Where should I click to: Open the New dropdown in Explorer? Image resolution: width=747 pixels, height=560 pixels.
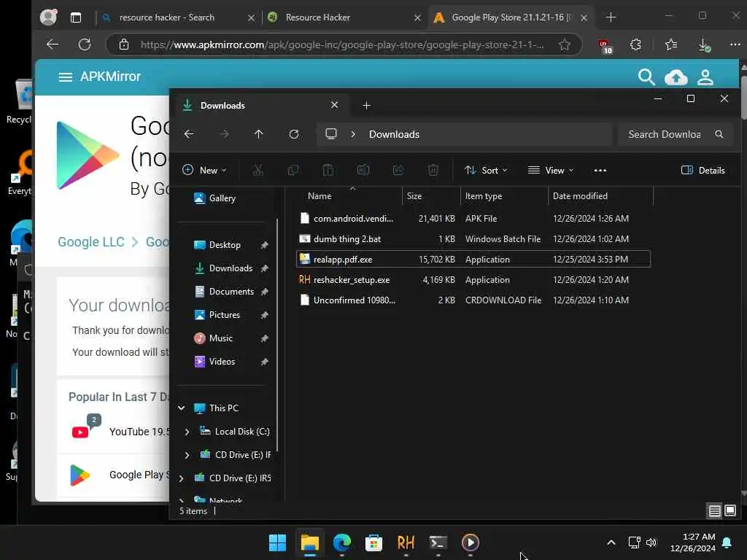[x=204, y=171]
